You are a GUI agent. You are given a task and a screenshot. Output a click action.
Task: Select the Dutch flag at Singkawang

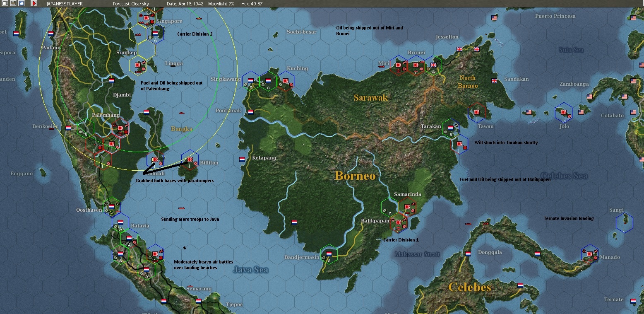coord(251,80)
